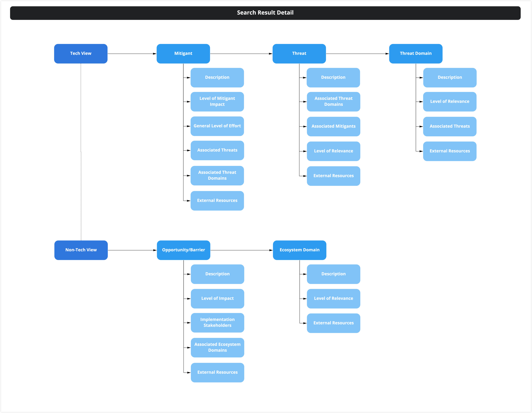This screenshot has height=413, width=532.
Task: Click Associated Ecosystem Domains box
Action: coord(217,347)
